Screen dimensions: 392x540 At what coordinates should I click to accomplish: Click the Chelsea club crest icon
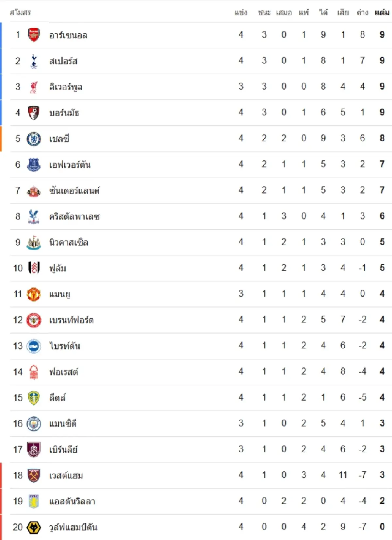point(34,139)
